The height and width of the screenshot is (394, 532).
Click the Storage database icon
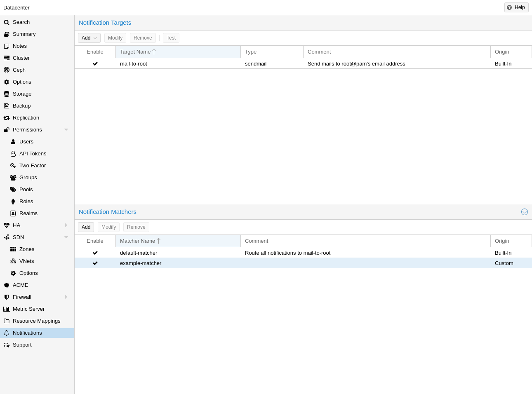click(x=7, y=94)
